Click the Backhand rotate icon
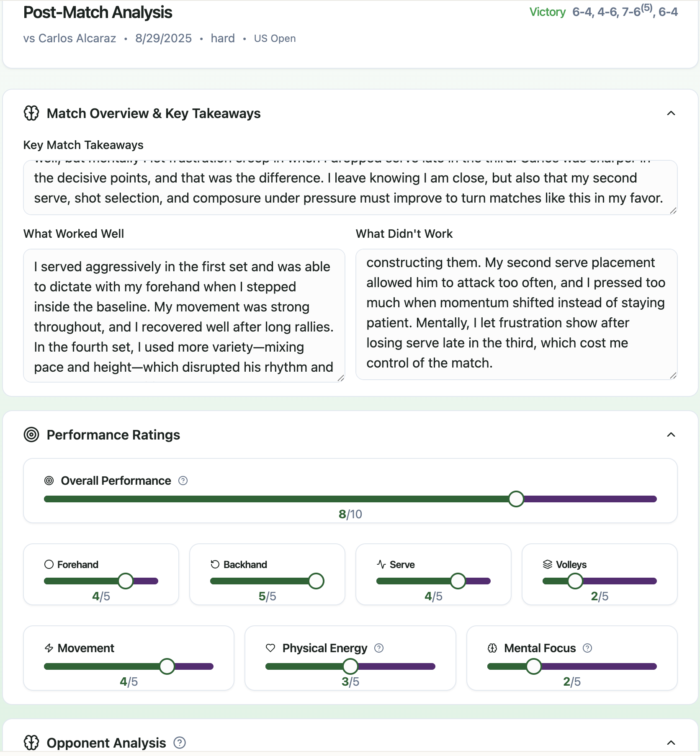 coord(215,564)
